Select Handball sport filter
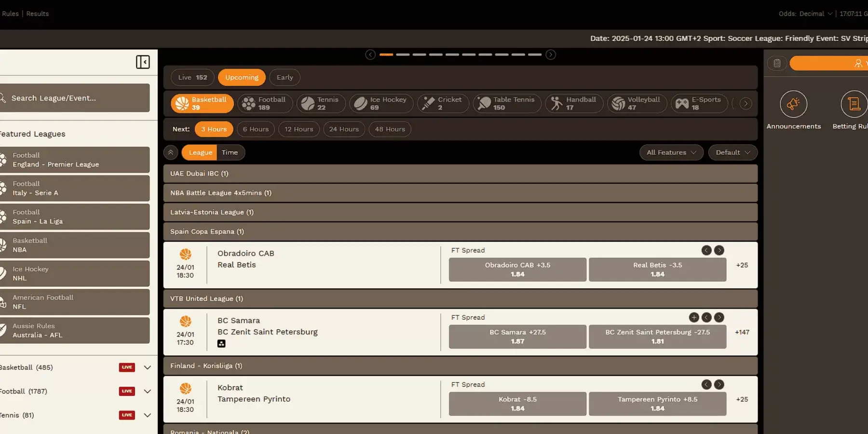Viewport: 868px width, 434px height. (x=574, y=103)
